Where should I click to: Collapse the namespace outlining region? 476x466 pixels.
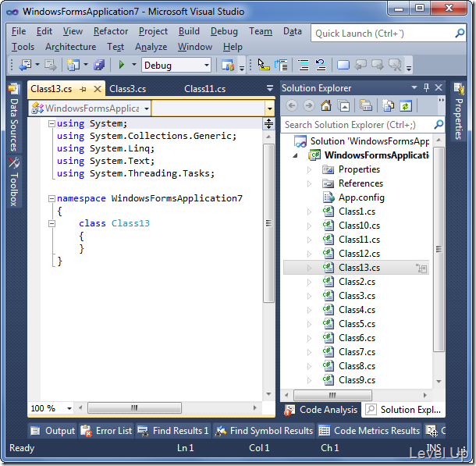click(52, 198)
